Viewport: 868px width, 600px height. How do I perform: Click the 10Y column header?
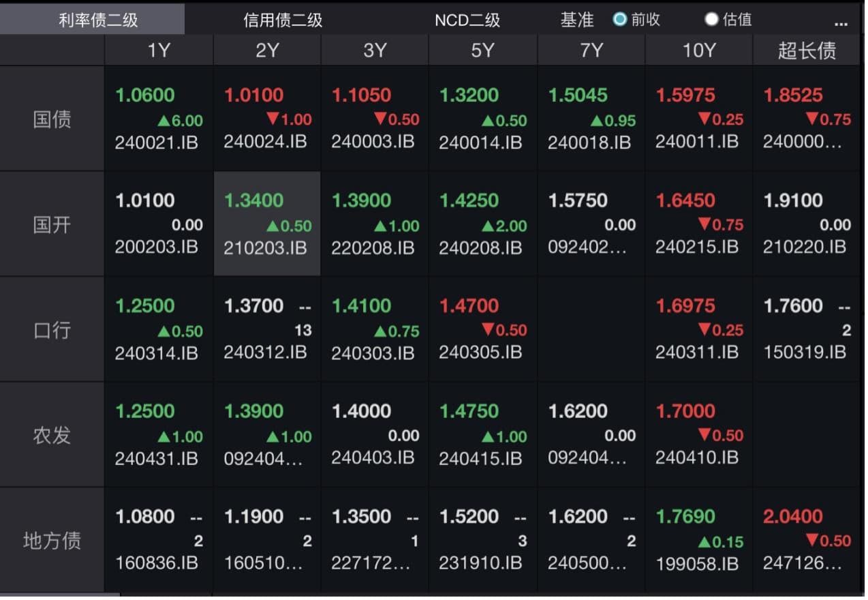click(699, 50)
